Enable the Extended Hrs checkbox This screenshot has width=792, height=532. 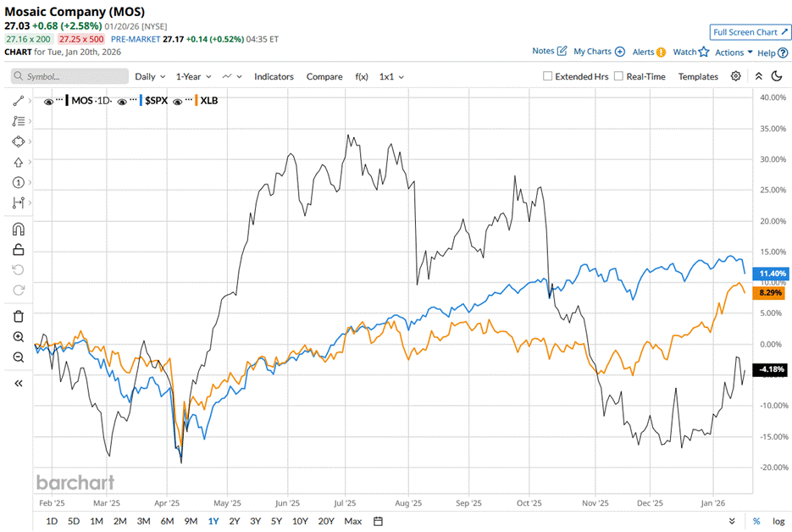coord(548,76)
